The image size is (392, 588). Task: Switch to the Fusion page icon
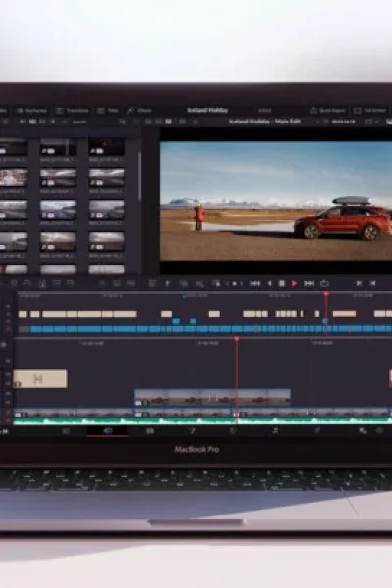pyautogui.click(x=192, y=431)
